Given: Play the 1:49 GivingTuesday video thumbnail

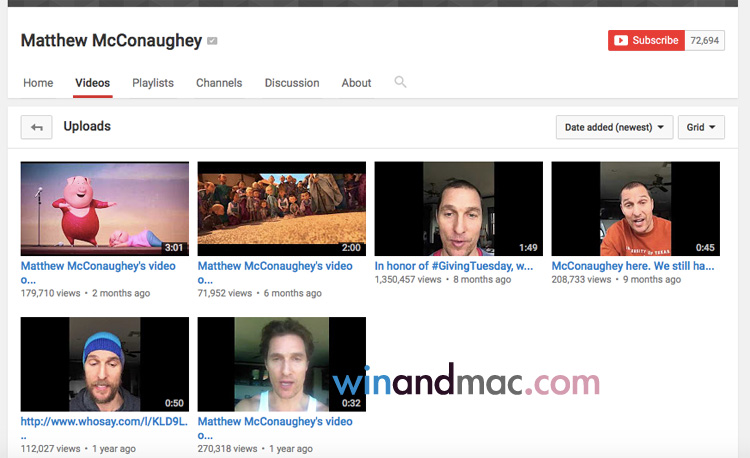Looking at the screenshot, I should (459, 208).
